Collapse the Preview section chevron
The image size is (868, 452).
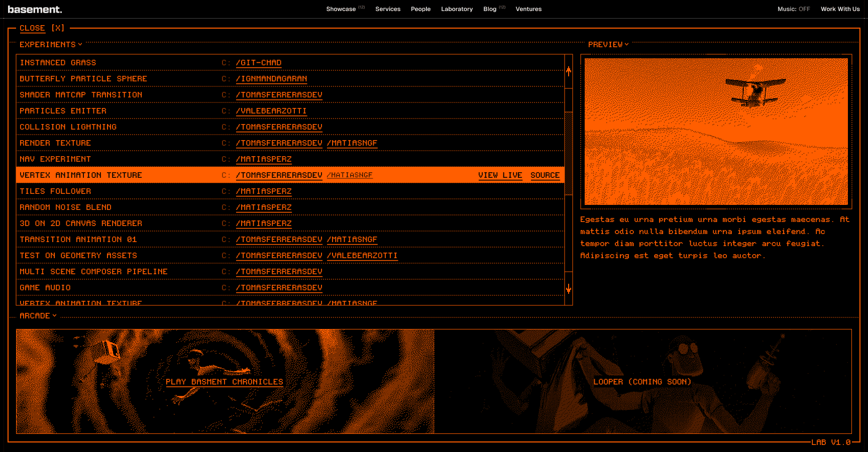(626, 44)
